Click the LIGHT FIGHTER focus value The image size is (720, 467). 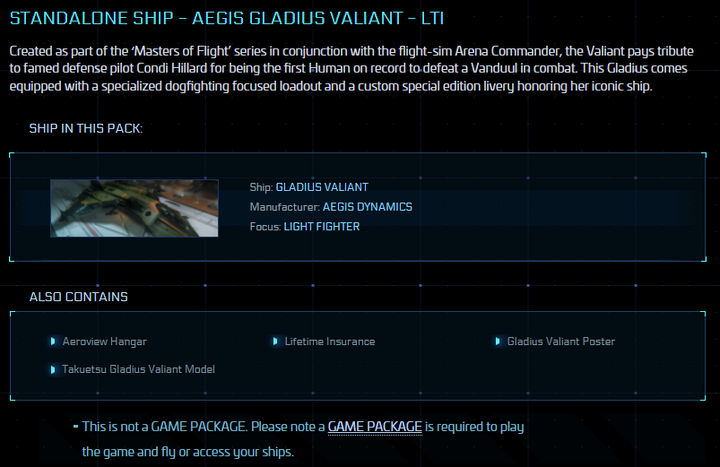pos(320,227)
